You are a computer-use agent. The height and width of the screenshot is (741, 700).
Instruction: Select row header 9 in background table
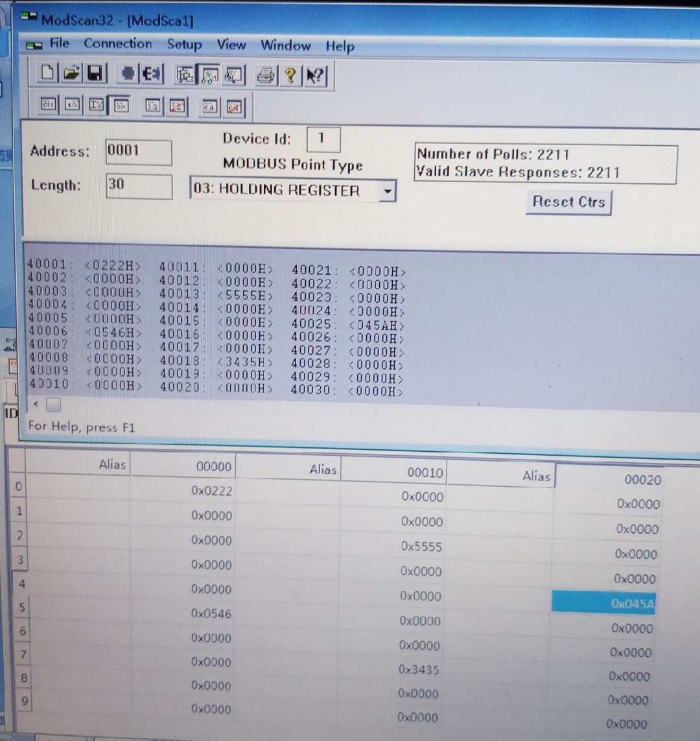[x=24, y=701]
